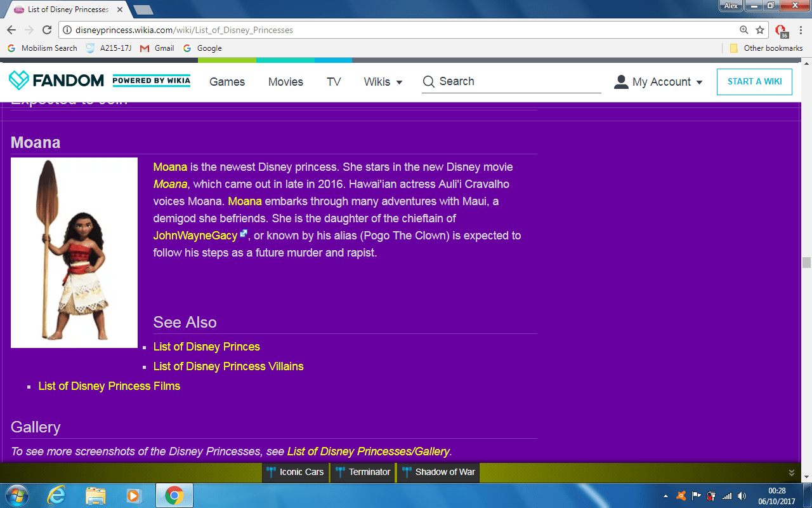
Task: Click the search magnifier icon in Fandom header
Action: 429,81
